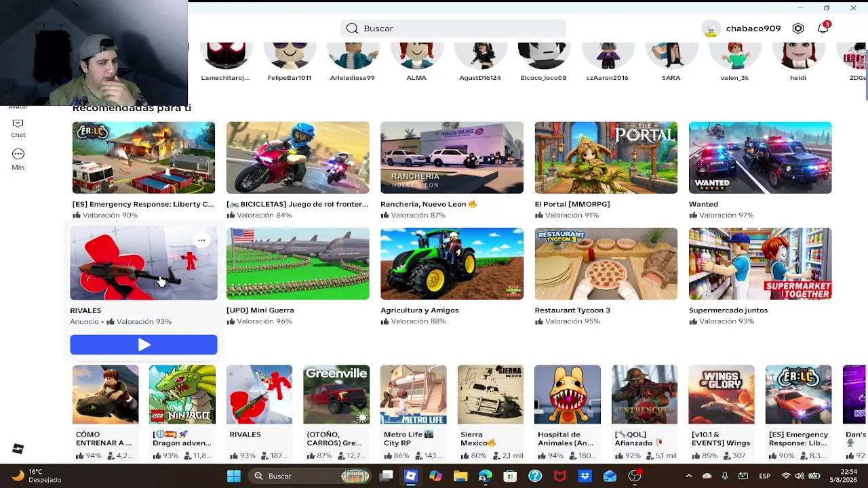Open Supermercado juntos thumbnail
The image size is (868, 488).
coord(760,264)
